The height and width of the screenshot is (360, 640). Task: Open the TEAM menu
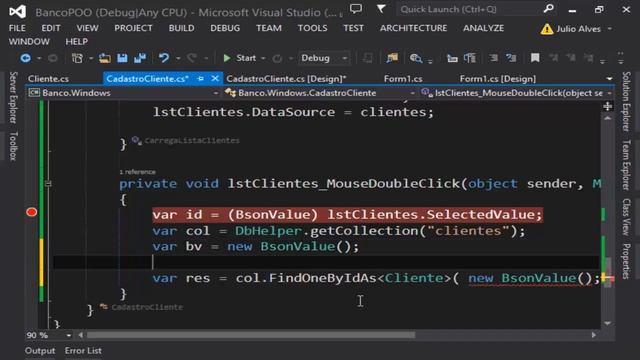pos(269,28)
